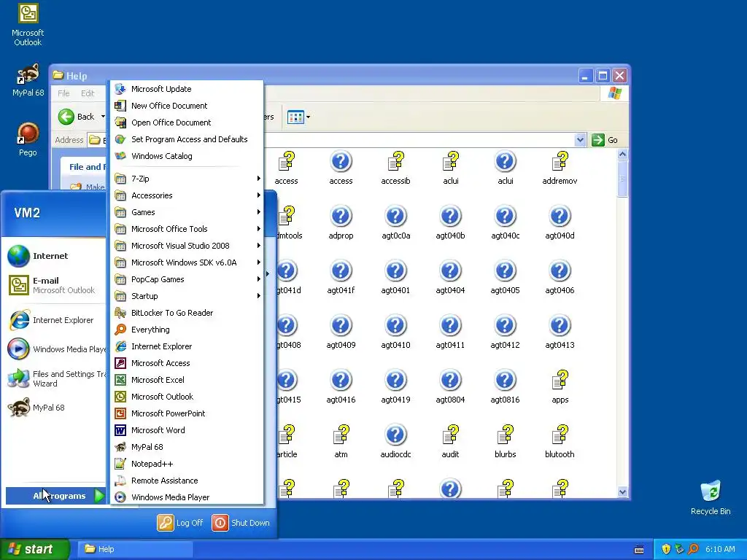Screen dimensions: 747x560
Task: Select the apps help file
Action: tap(560, 386)
